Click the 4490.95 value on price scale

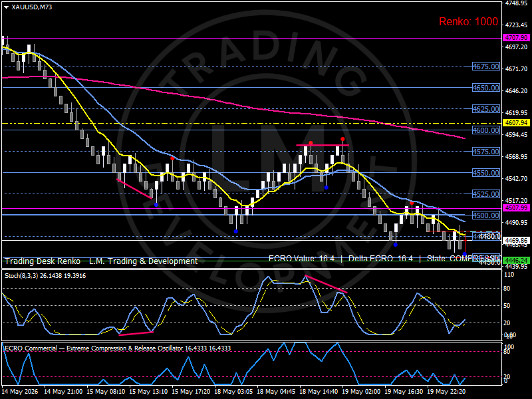tap(517, 223)
